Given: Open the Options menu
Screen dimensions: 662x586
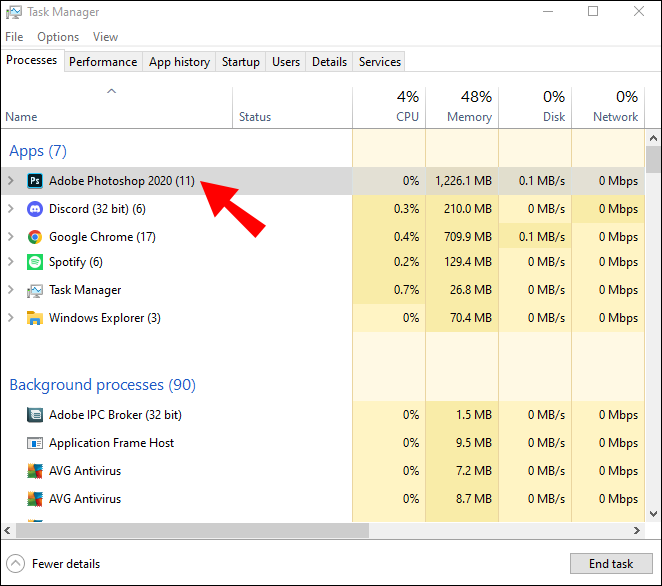Looking at the screenshot, I should [x=58, y=37].
